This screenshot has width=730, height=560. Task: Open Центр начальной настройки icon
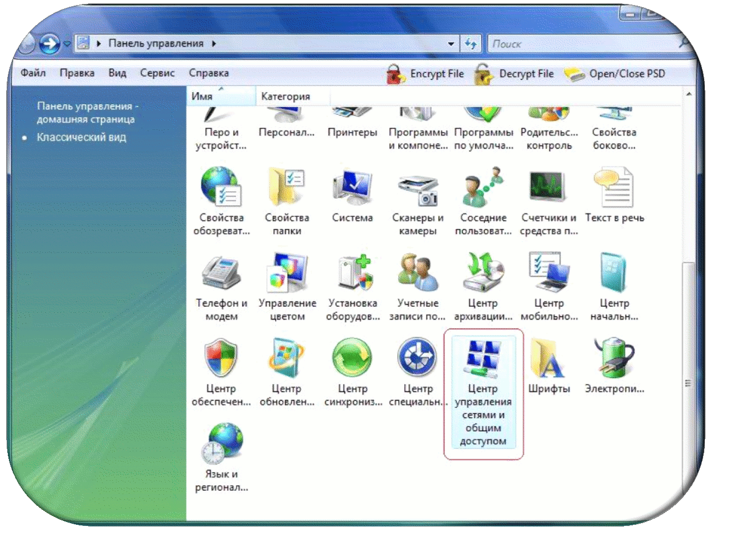pos(614,272)
